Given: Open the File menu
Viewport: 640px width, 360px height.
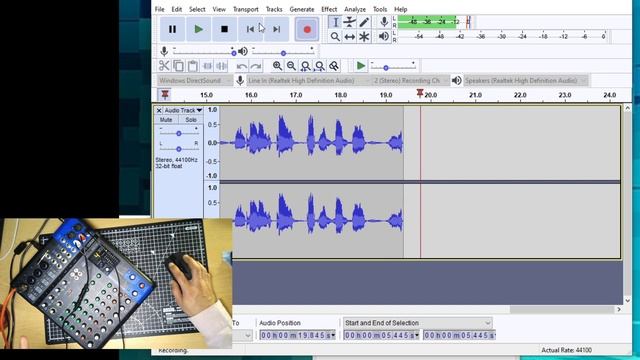Looking at the screenshot, I should click(160, 9).
